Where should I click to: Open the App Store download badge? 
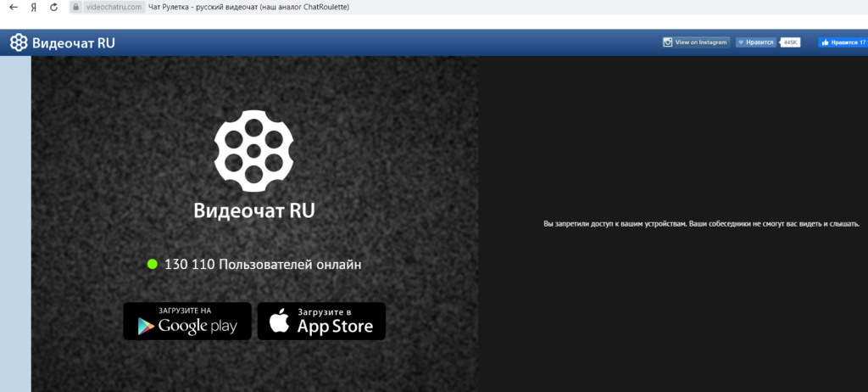tap(321, 321)
